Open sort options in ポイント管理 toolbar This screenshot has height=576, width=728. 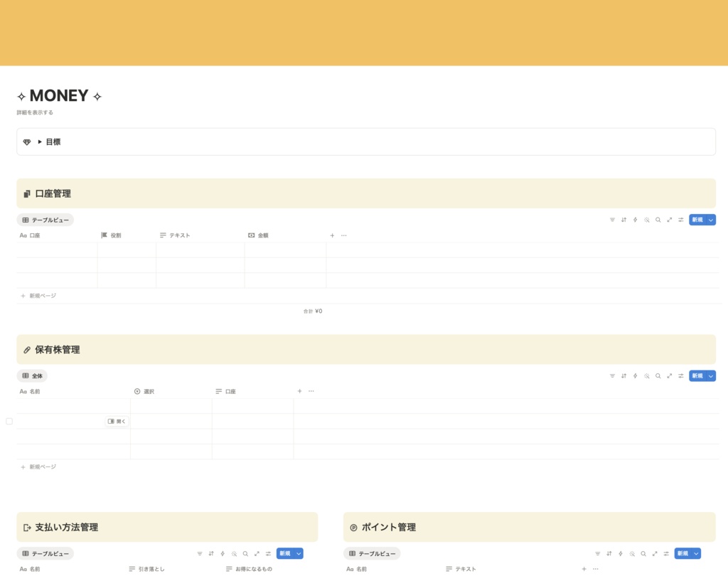point(609,554)
